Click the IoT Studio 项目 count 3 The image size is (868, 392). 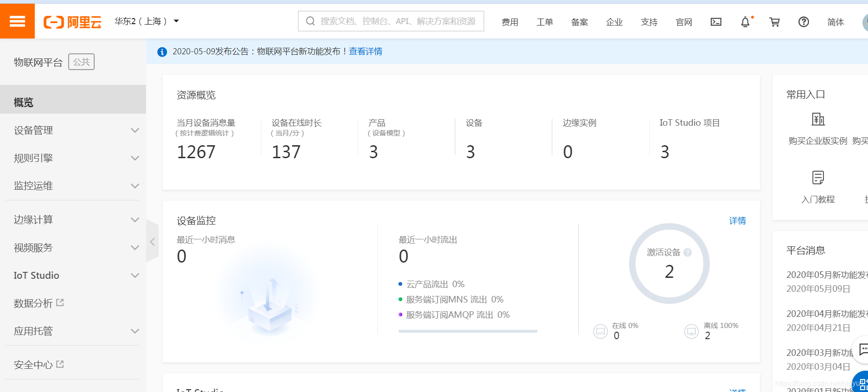coord(665,152)
